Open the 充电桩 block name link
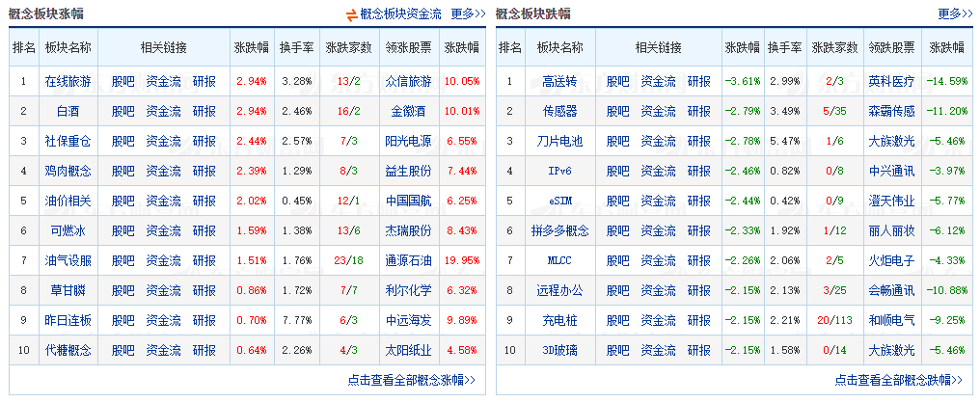This screenshot has width=980, height=403. point(558,318)
